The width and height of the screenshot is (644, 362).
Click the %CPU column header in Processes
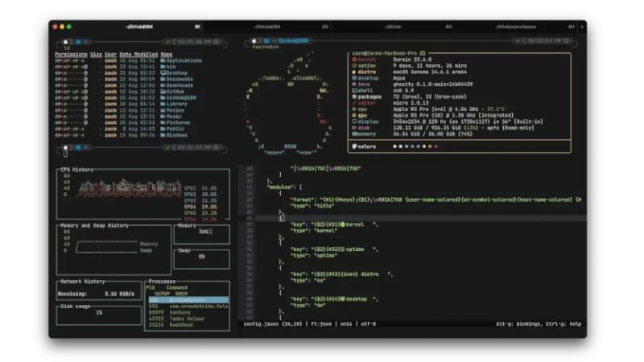[x=162, y=294]
